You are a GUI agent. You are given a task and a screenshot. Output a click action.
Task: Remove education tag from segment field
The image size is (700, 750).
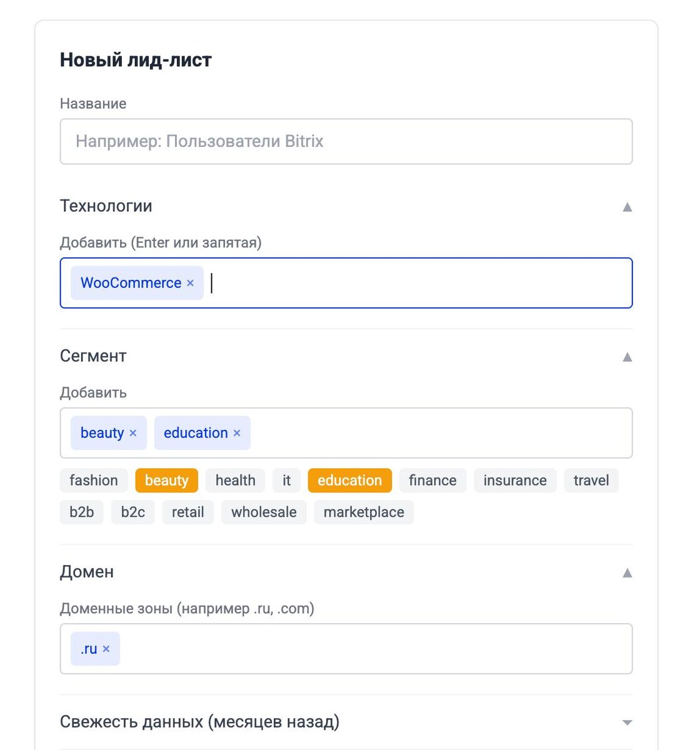coord(237,433)
